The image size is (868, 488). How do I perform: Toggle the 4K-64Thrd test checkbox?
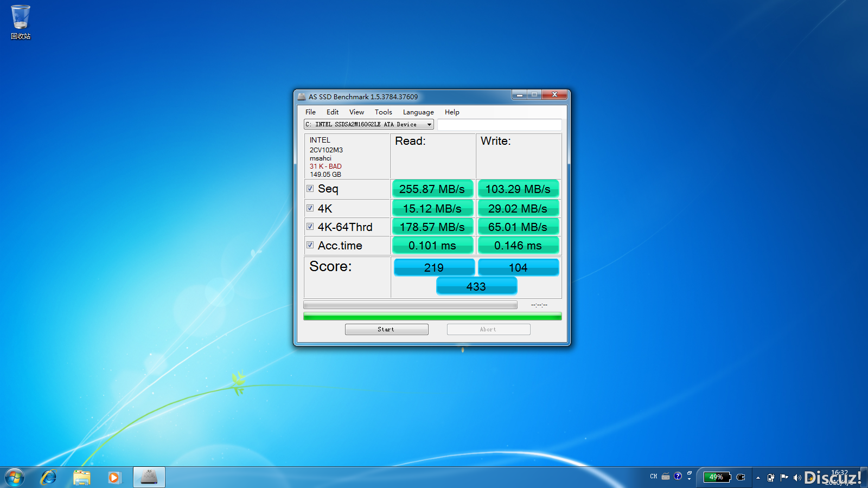coord(310,227)
